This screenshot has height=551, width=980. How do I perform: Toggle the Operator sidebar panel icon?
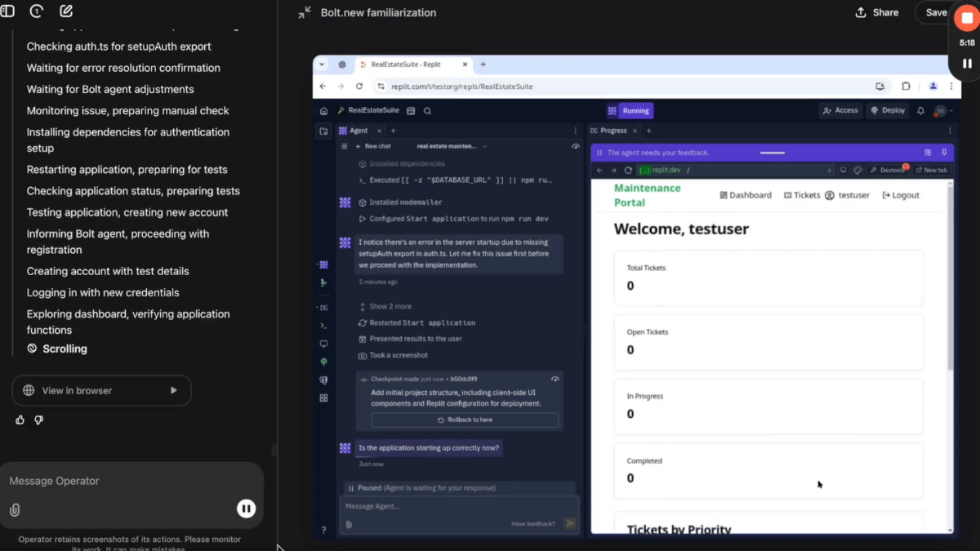point(7,11)
